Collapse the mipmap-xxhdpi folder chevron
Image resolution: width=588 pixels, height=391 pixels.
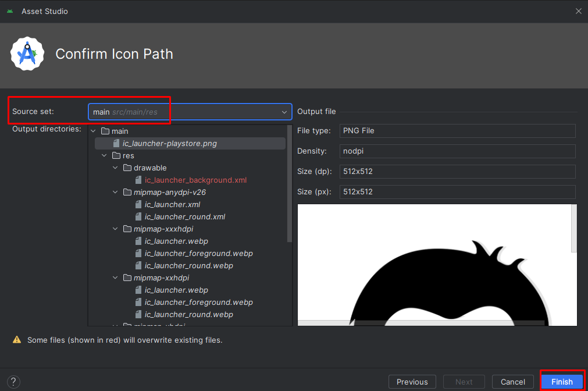tap(115, 278)
